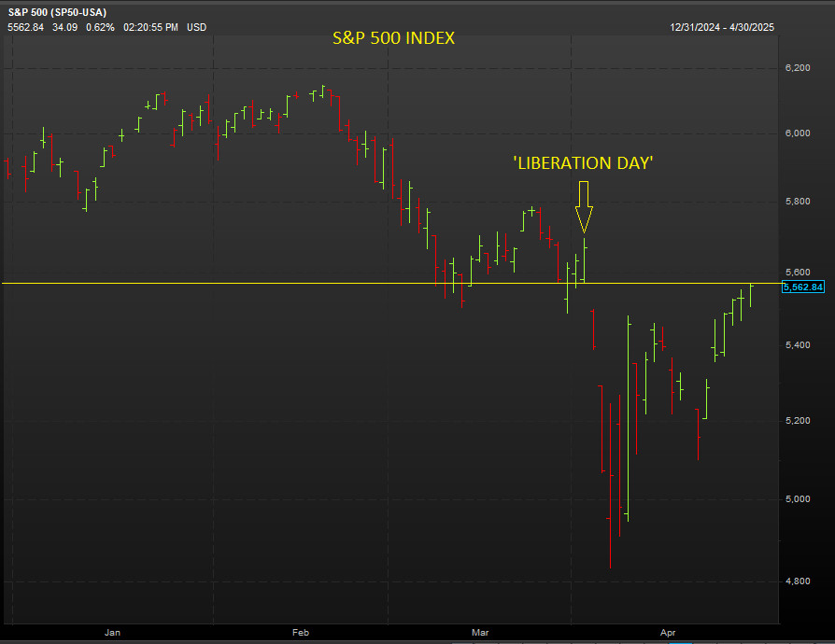Screen dimensions: 835x644
Task: Select the 'LIBERATION DAY' annotation label
Action: click(583, 162)
